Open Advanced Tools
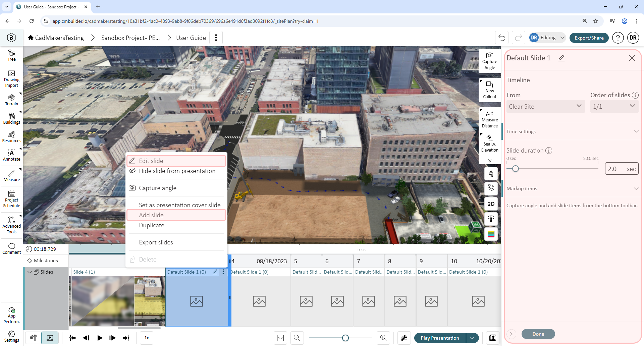This screenshot has width=644, height=346. (12, 225)
